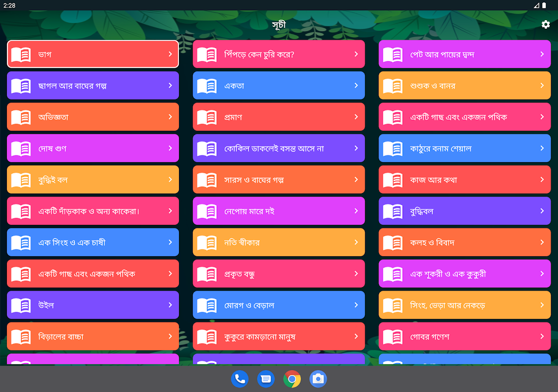Select the list entry বুদ্ধিবল
The width and height of the screenshot is (558, 392).
(465, 211)
